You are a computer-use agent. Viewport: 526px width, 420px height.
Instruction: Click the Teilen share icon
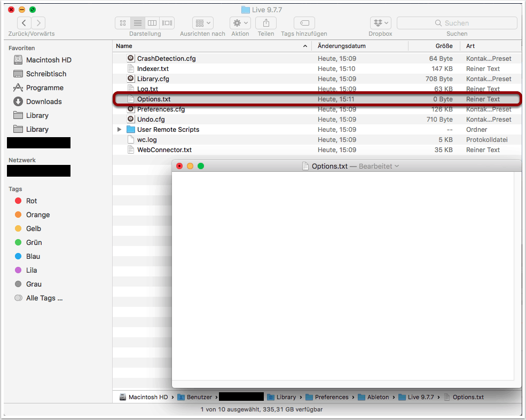(x=265, y=23)
